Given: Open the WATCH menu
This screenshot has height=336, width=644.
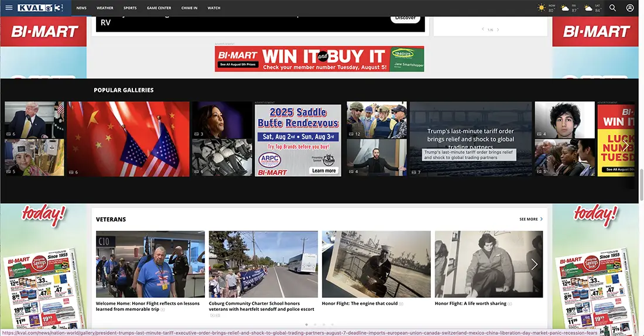Looking at the screenshot, I should point(214,8).
